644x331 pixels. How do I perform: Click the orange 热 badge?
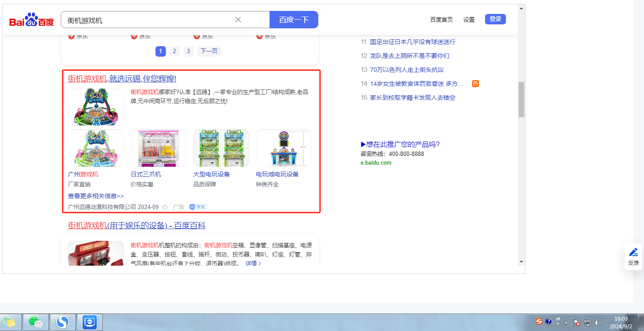tap(475, 84)
